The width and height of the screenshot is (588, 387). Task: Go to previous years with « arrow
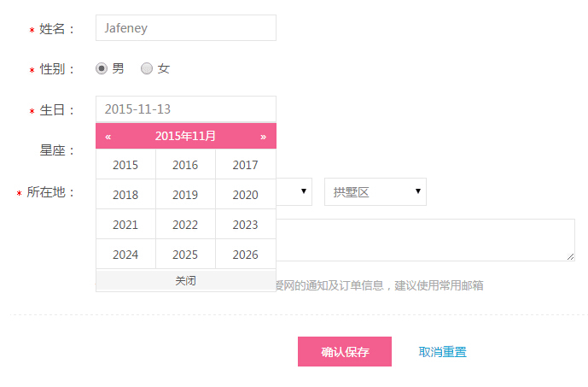pos(108,136)
